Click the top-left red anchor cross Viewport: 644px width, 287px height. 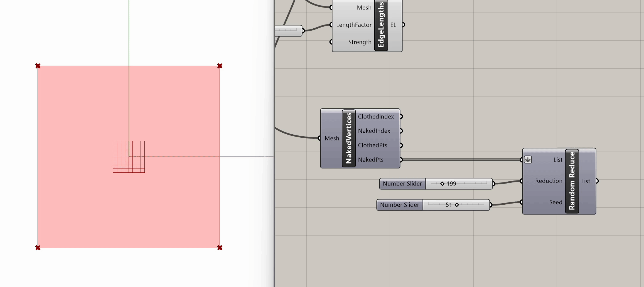pyautogui.click(x=38, y=66)
